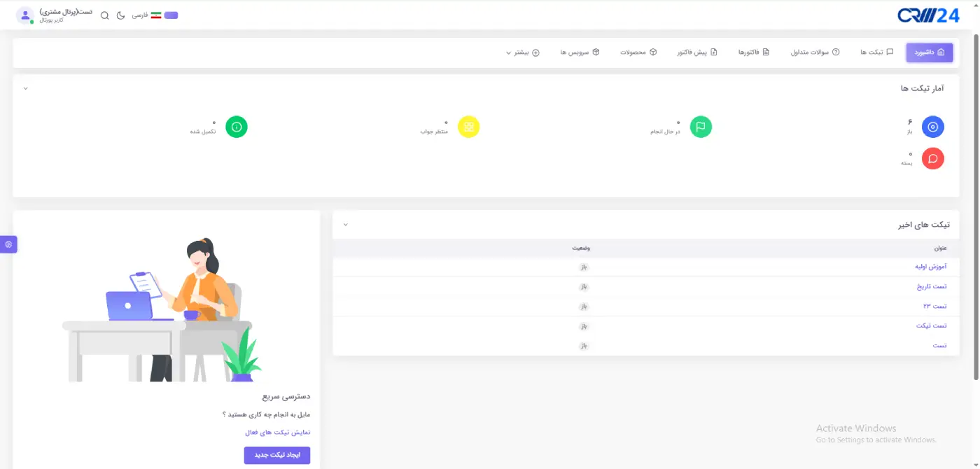Viewport: 980px width, 469px height.
Task: Open the settings gear on left edge
Action: pyautogui.click(x=8, y=244)
